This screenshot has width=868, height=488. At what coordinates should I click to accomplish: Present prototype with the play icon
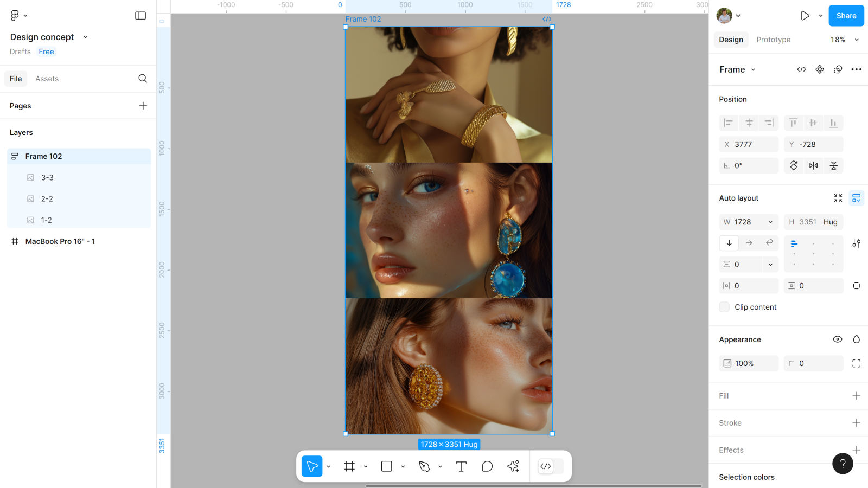tap(805, 16)
